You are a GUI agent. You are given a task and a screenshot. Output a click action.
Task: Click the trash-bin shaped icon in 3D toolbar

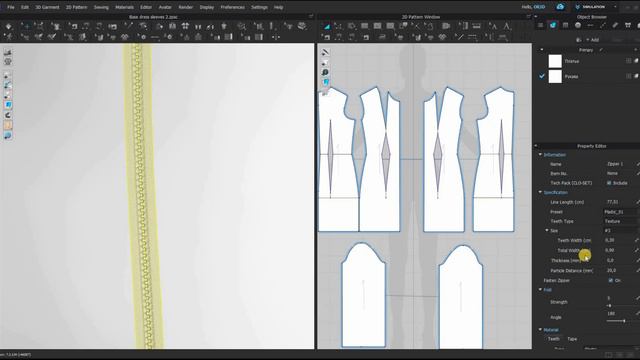tap(224, 27)
